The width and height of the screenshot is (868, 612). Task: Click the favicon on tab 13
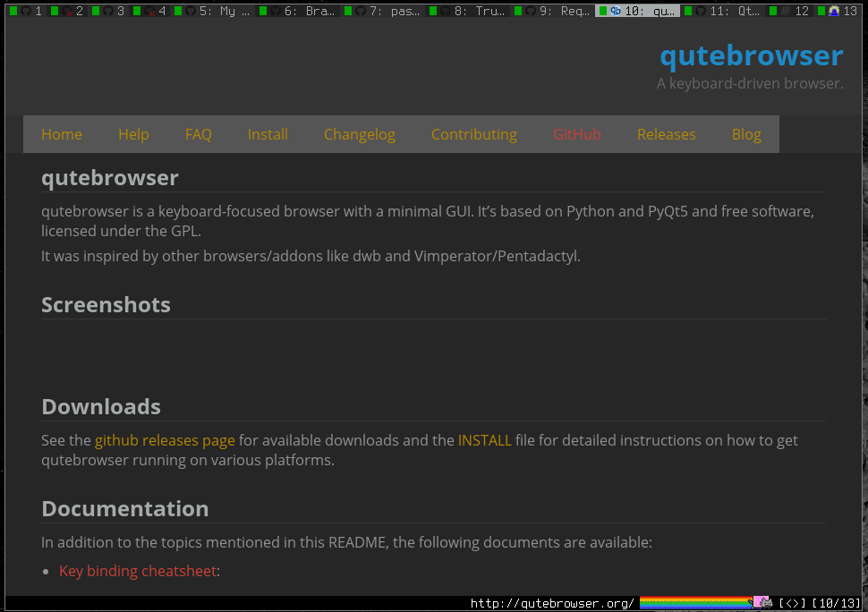tap(834, 11)
